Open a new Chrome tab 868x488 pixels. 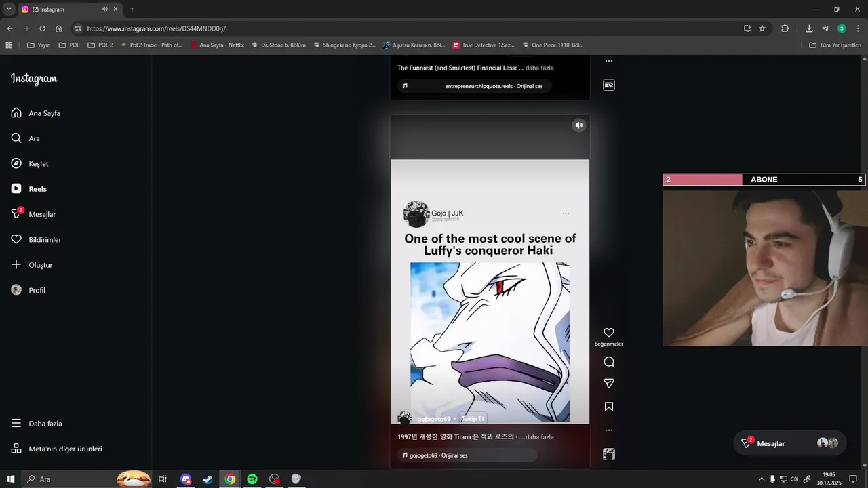point(132,9)
